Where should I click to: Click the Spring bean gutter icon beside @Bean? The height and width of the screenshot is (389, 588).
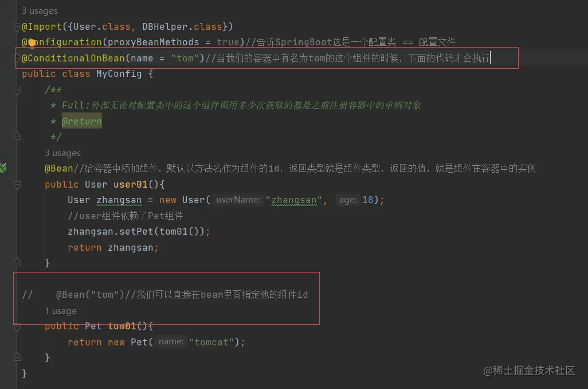[x=3, y=168]
